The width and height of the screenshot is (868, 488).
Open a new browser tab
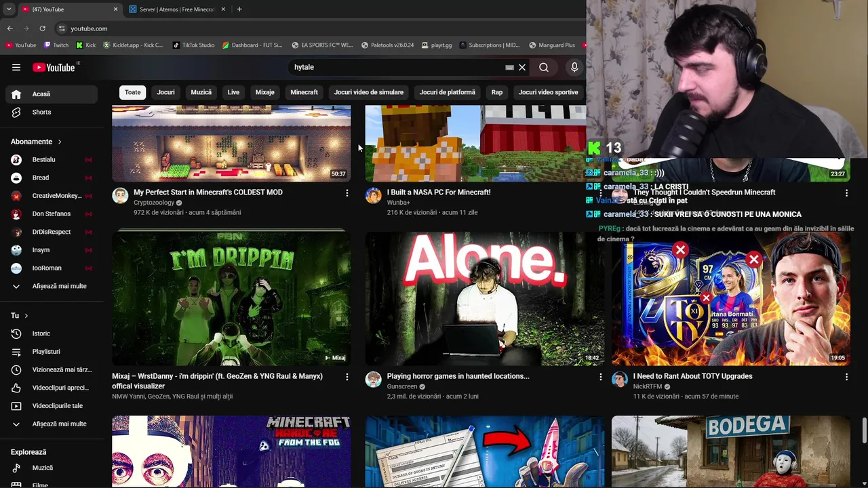coord(239,9)
